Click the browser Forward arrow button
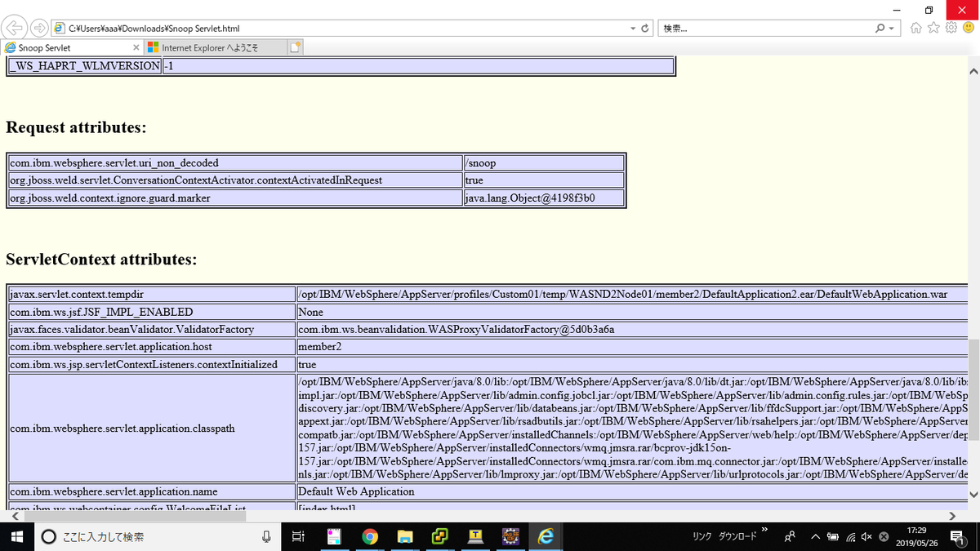The height and width of the screenshot is (551, 980). (x=38, y=28)
